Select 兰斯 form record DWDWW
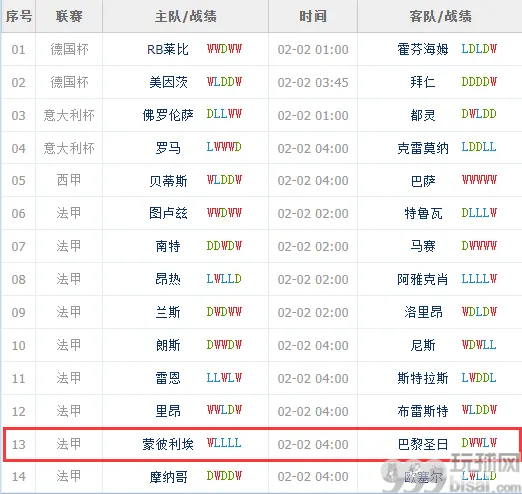The image size is (522, 494). [x=224, y=311]
